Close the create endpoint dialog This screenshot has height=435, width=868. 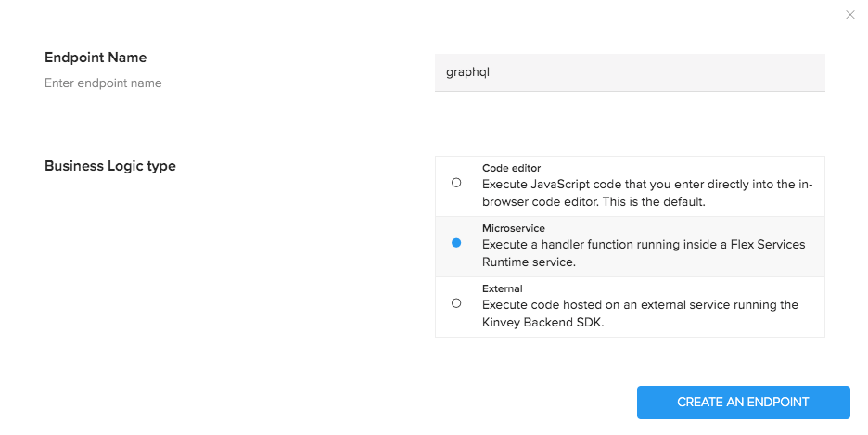coord(850,15)
